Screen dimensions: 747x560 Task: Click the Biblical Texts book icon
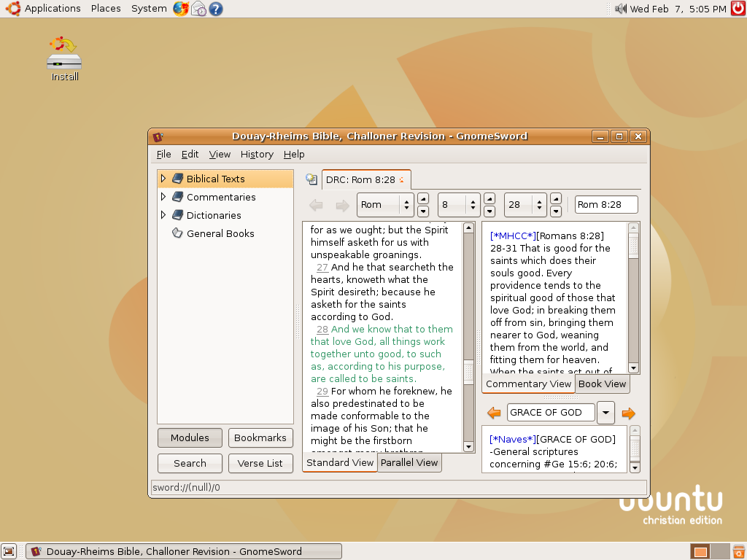pyautogui.click(x=178, y=179)
